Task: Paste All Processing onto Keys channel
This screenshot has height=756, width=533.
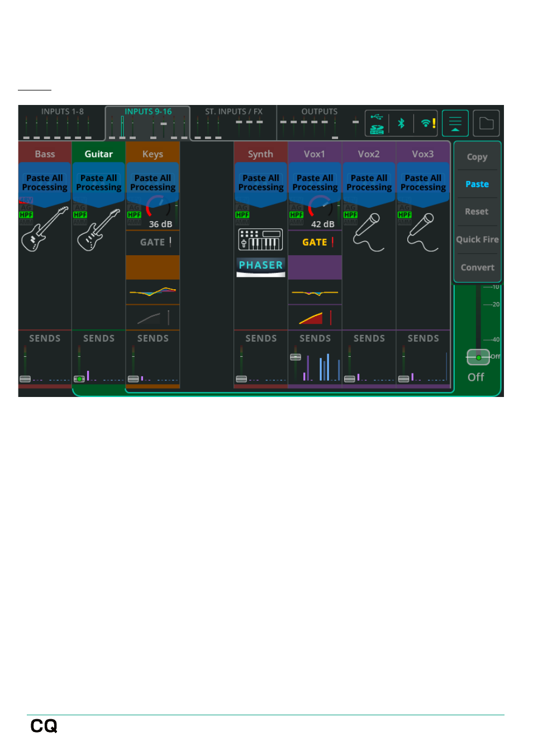Action: click(153, 183)
